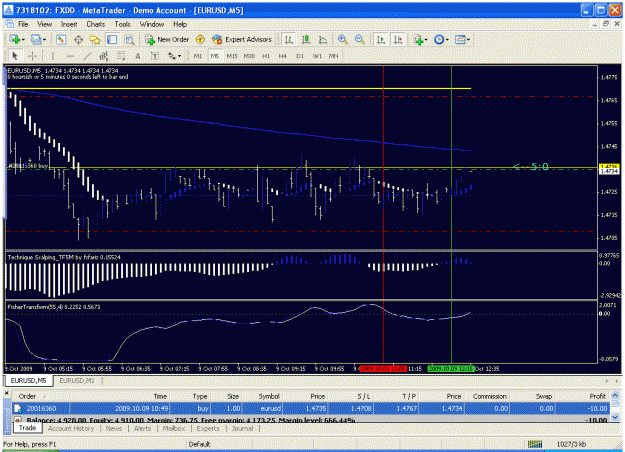The width and height of the screenshot is (625, 452).
Task: Click the green 2009.10.09 time marker
Action: (451, 369)
